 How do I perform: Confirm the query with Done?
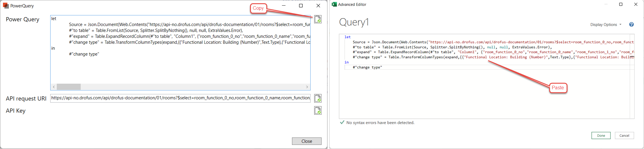pyautogui.click(x=601, y=135)
